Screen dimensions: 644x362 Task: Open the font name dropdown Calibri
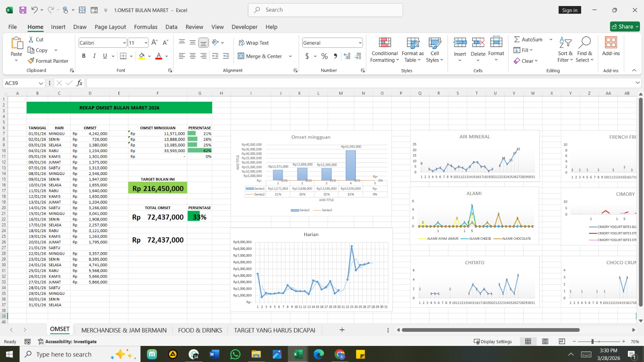point(124,43)
